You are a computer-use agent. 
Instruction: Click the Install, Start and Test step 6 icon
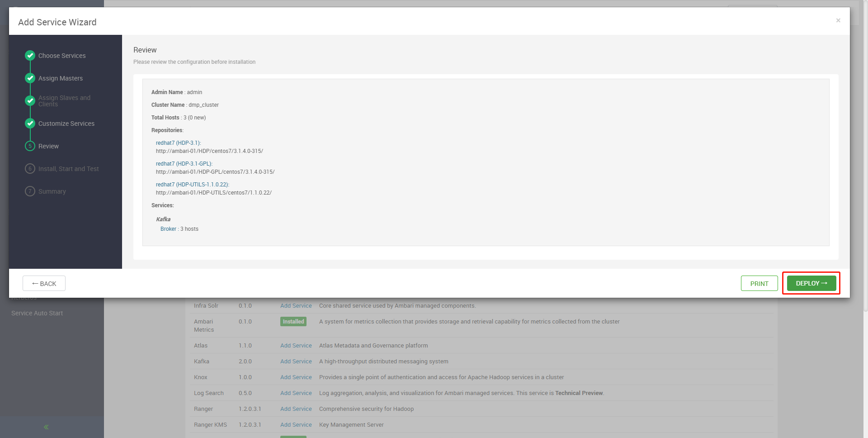(x=30, y=169)
